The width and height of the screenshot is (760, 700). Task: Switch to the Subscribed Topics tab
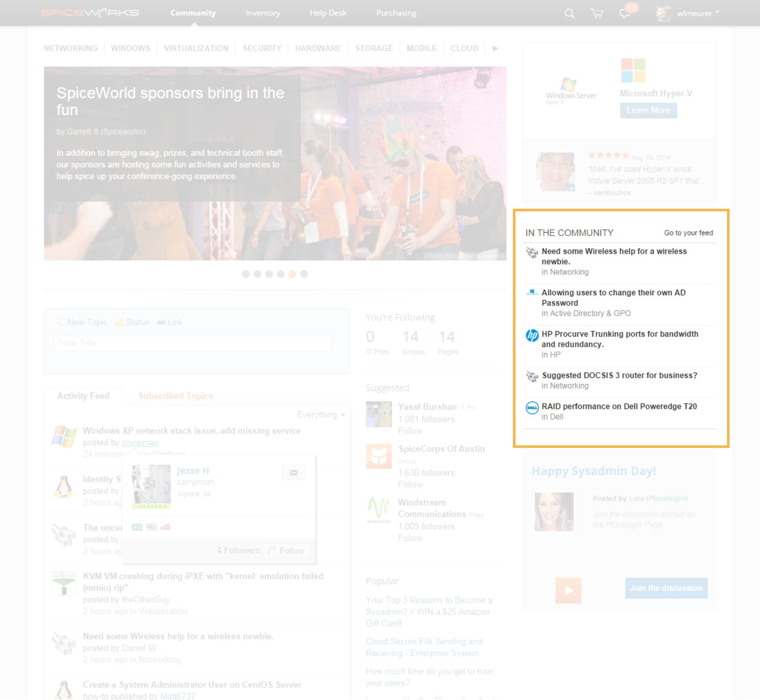[x=176, y=396]
